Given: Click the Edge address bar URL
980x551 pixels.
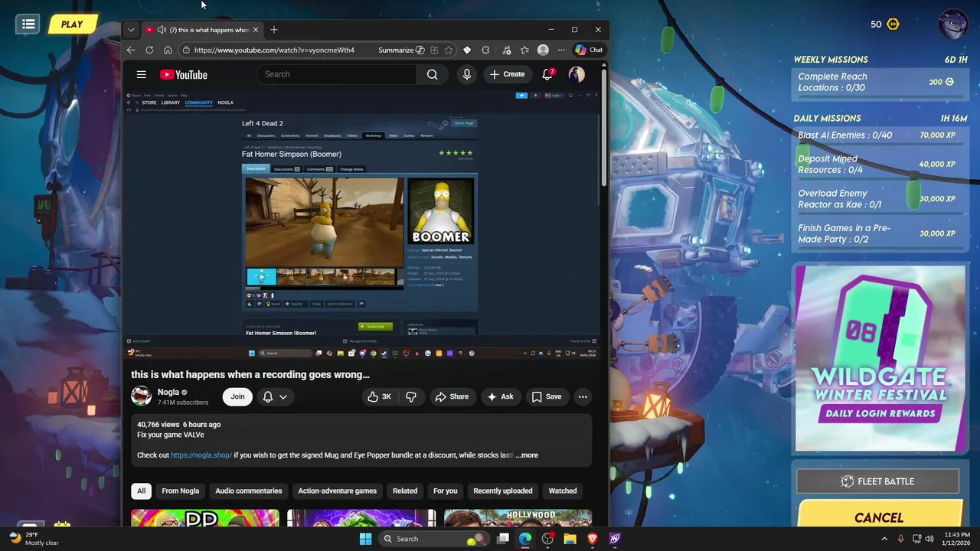Looking at the screenshot, I should pos(274,50).
